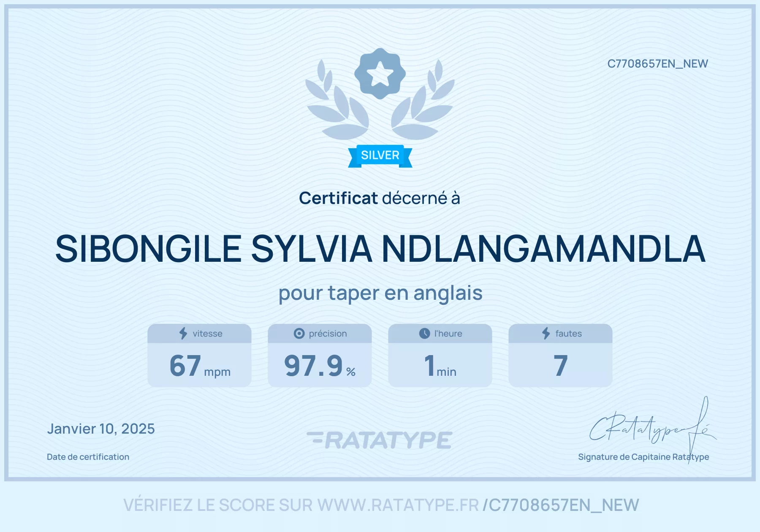This screenshot has width=760, height=532.
Task: Click the 'l'heure' label
Action: pyautogui.click(x=448, y=334)
